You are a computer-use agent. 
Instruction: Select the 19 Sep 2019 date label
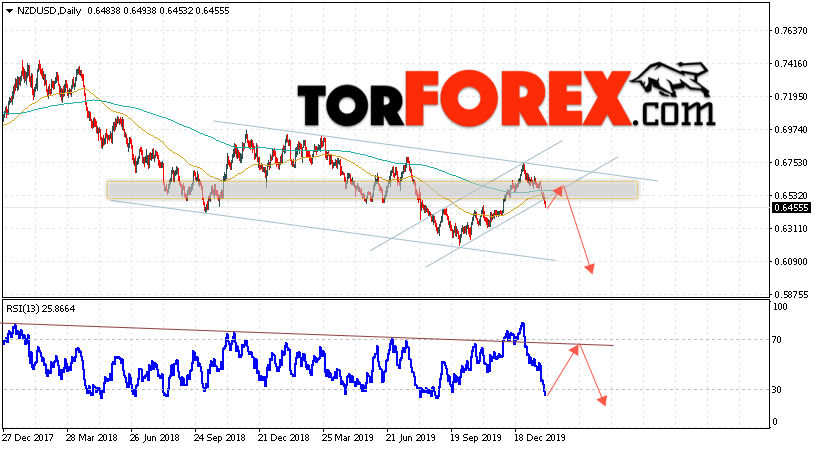coord(476,438)
